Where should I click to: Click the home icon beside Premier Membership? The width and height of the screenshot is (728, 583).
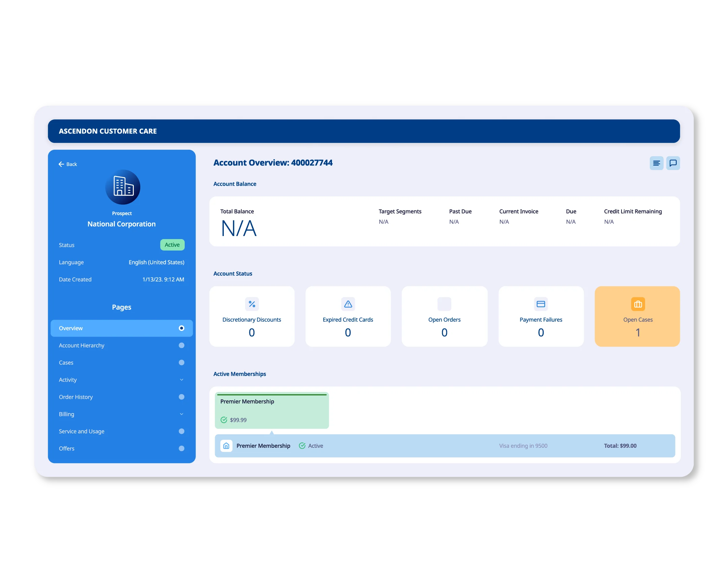pyautogui.click(x=226, y=445)
